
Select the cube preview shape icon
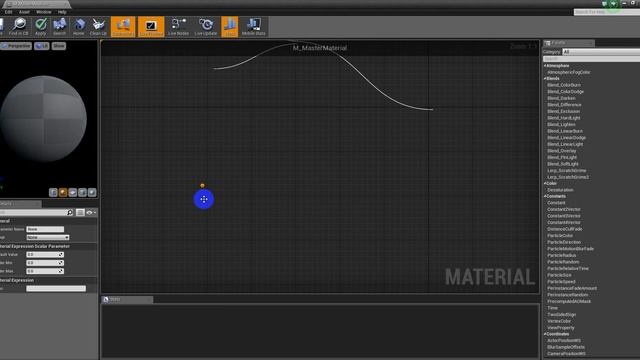82,192
